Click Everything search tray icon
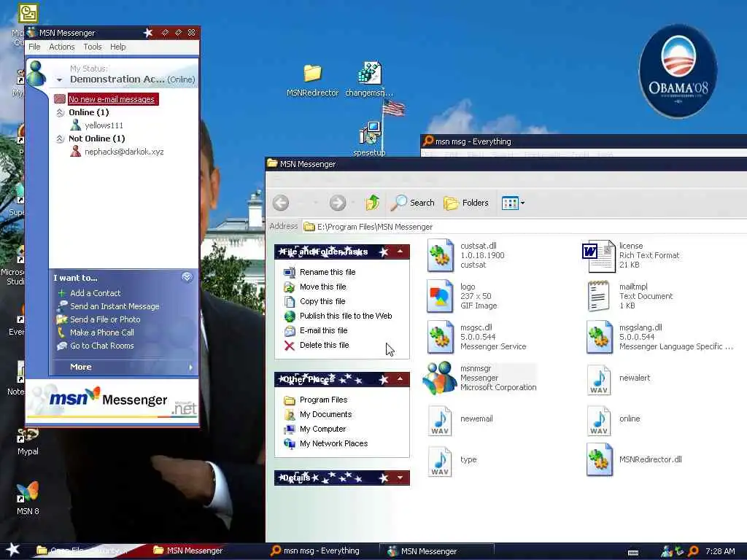 (x=693, y=551)
